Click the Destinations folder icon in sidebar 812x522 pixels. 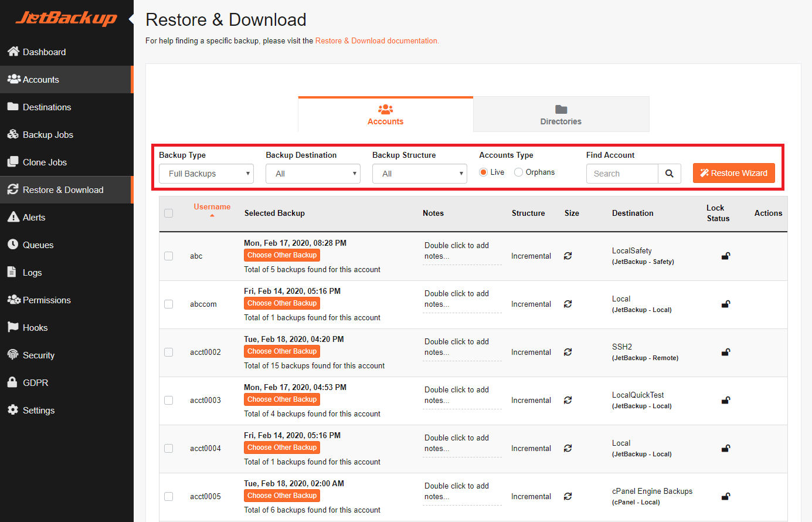(13, 107)
